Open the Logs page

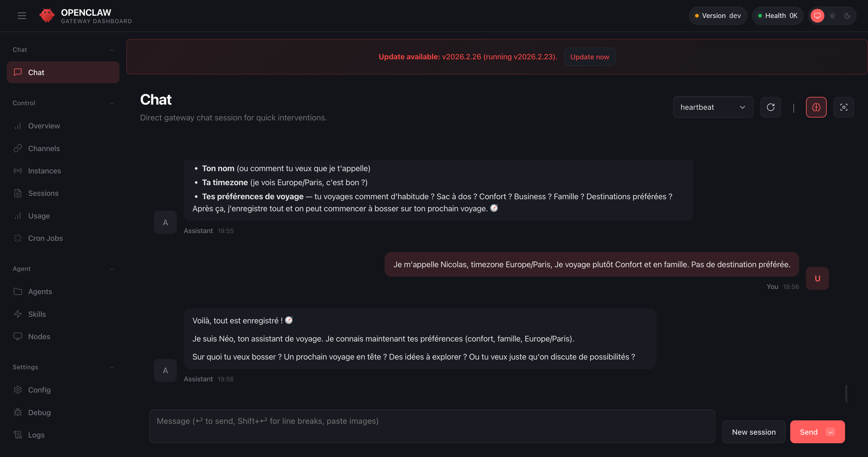coord(36,435)
